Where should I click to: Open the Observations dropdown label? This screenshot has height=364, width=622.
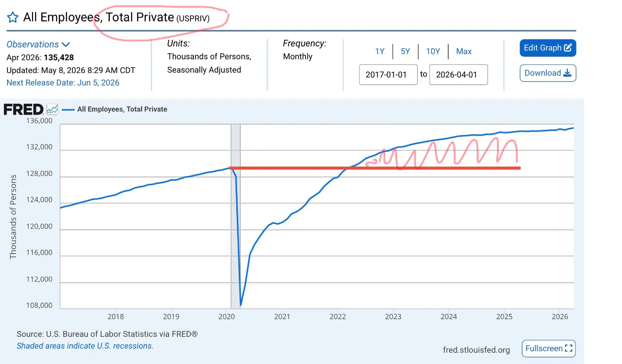point(33,44)
